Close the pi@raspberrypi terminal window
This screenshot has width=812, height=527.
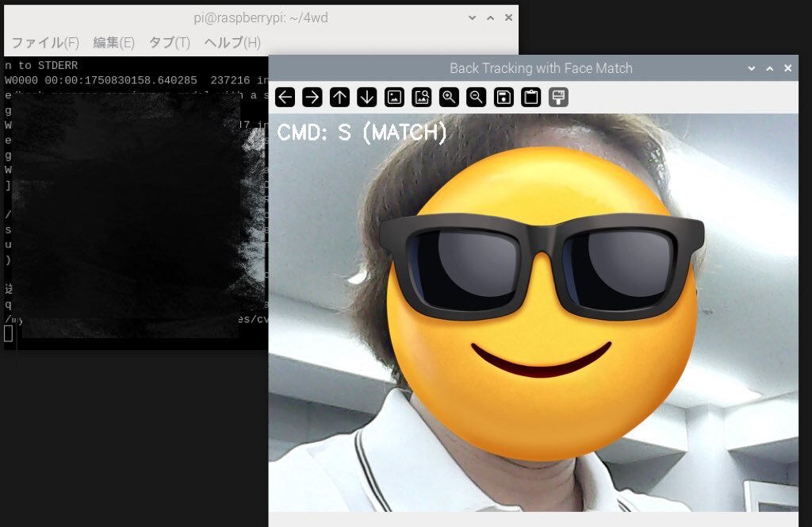[508, 17]
